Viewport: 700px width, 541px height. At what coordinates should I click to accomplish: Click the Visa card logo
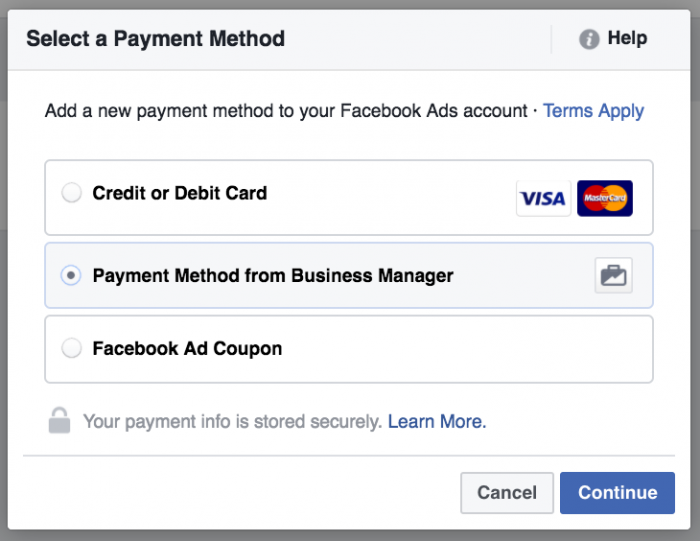543,198
